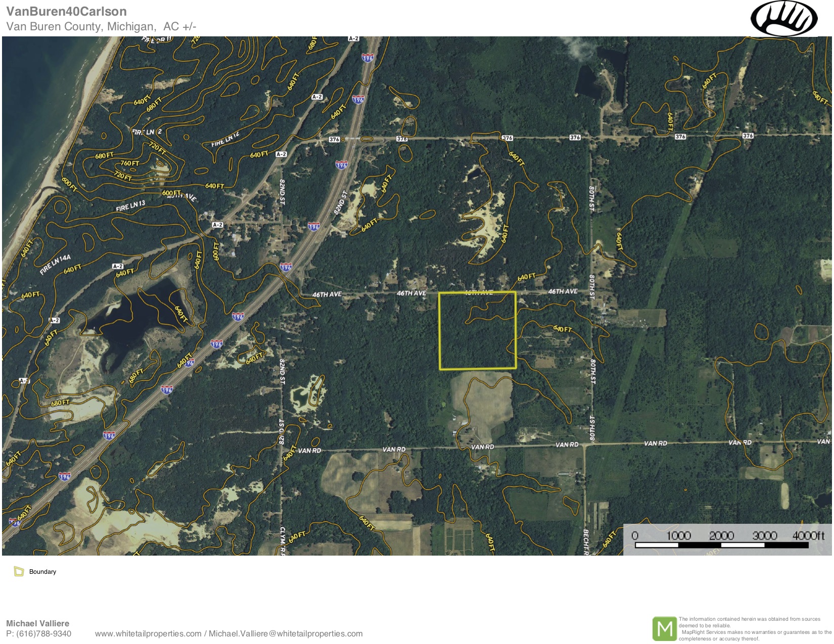Screen dimensions: 834x644
Task: Click the 2000 label on the scale bar
Action: (721, 536)
